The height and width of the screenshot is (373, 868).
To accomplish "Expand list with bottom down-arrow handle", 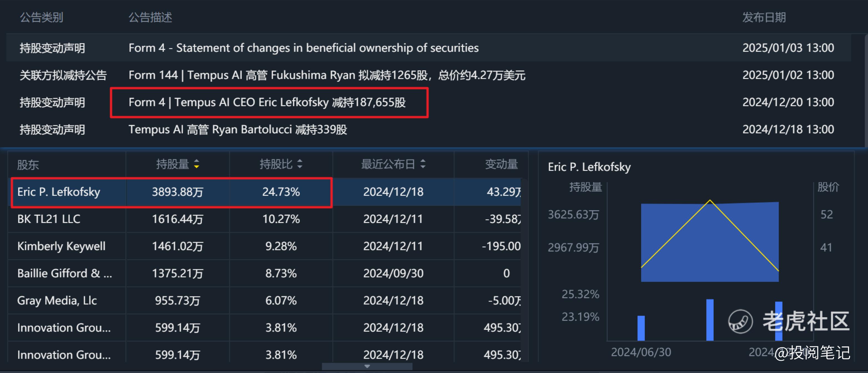I will tap(367, 366).
